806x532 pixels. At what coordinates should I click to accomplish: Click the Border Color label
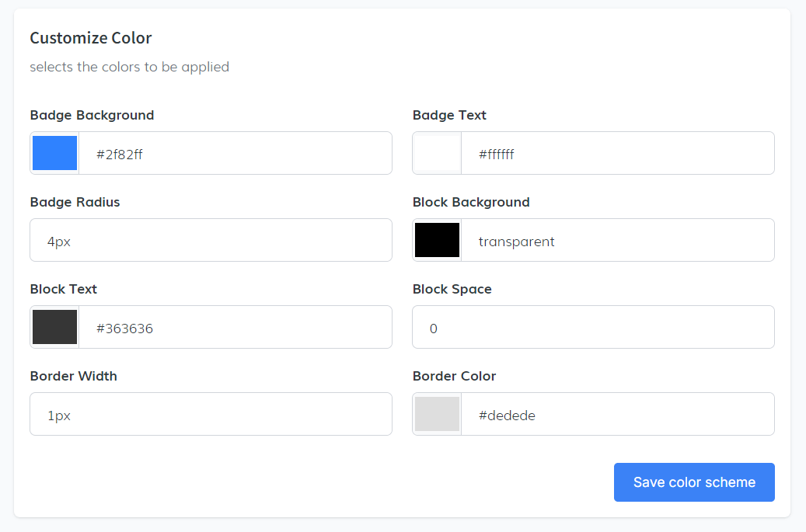(454, 376)
